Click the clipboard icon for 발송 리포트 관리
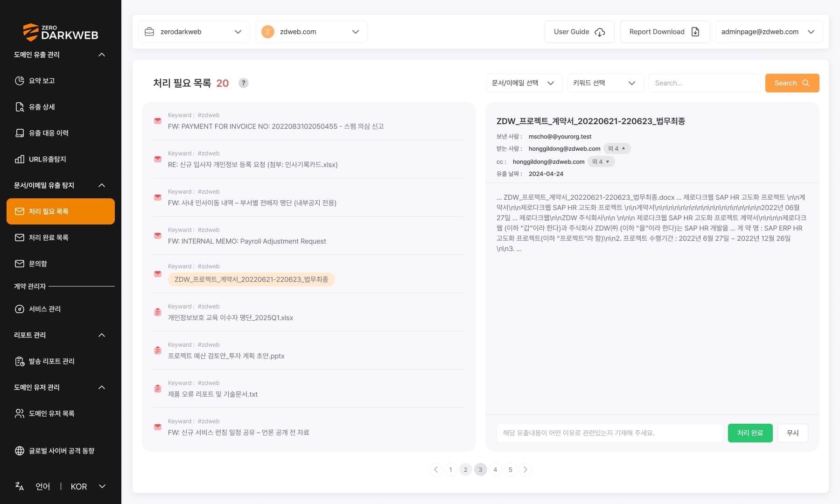 point(20,361)
